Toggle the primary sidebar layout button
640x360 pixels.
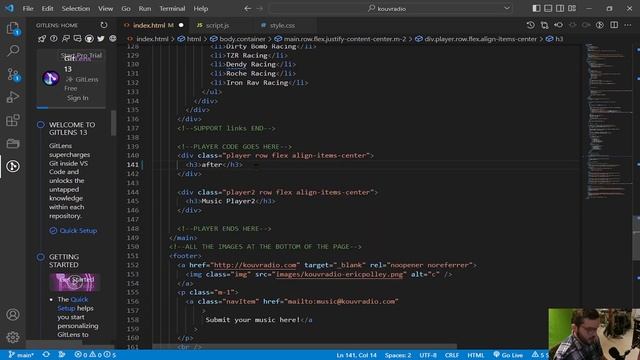(x=536, y=8)
